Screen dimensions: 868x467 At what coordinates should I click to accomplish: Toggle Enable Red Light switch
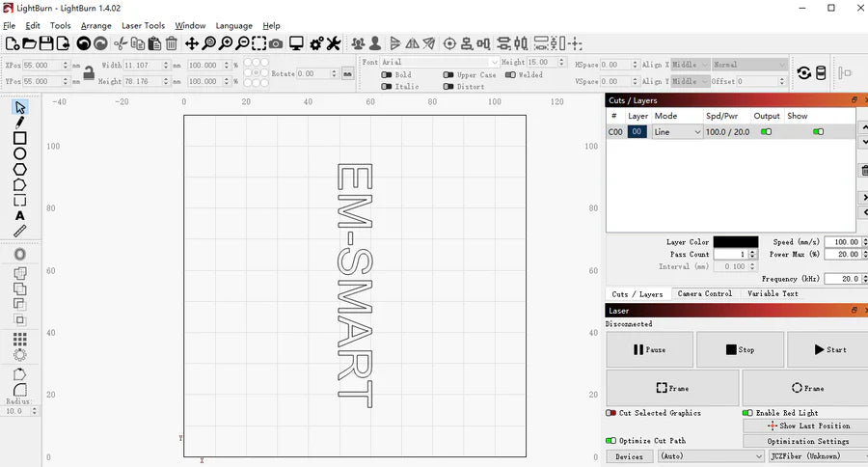[x=747, y=413]
